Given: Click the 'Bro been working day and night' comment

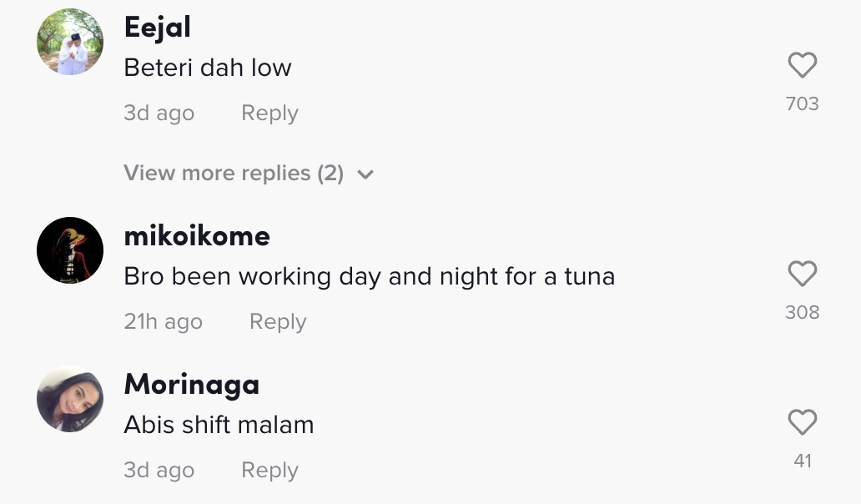Looking at the screenshot, I should 369,276.
